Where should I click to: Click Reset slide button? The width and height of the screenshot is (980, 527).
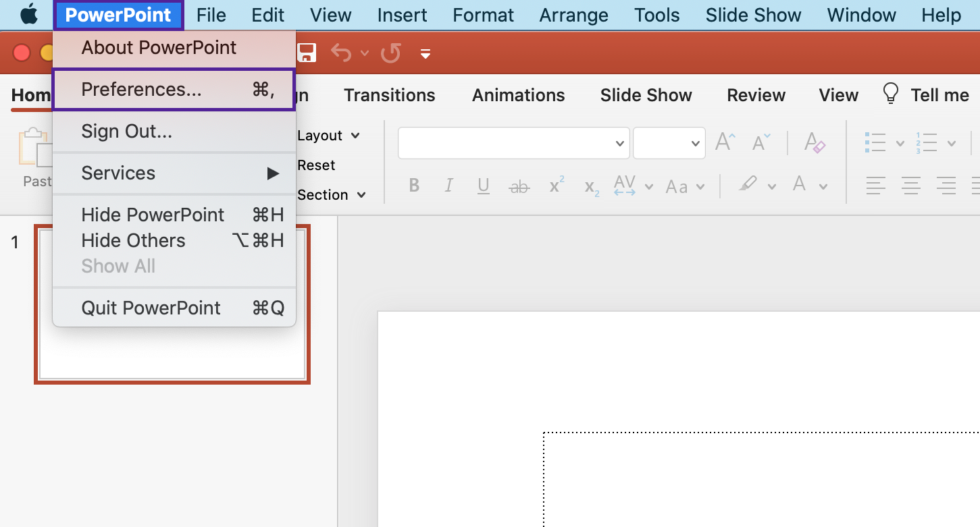pyautogui.click(x=316, y=165)
